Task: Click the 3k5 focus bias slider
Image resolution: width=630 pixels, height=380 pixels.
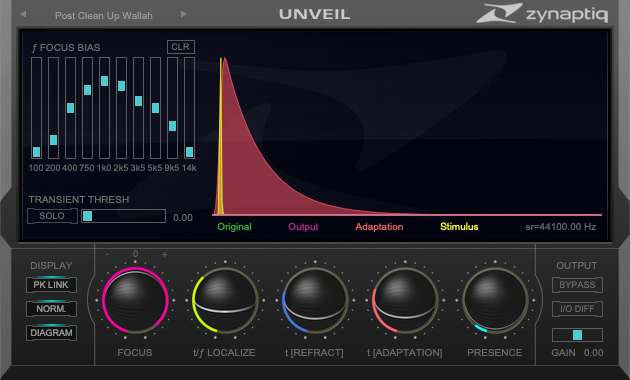Action: pos(138,108)
